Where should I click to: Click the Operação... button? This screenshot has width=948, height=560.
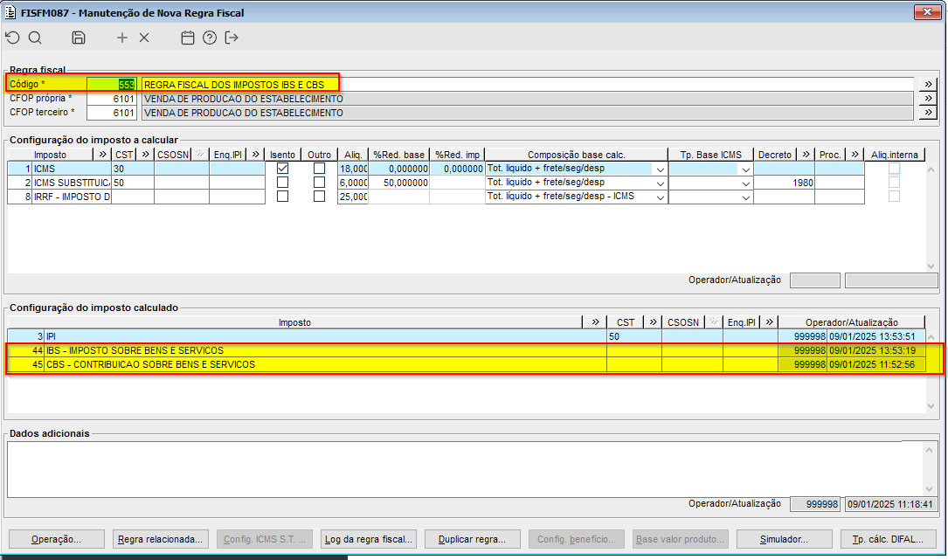(x=56, y=539)
